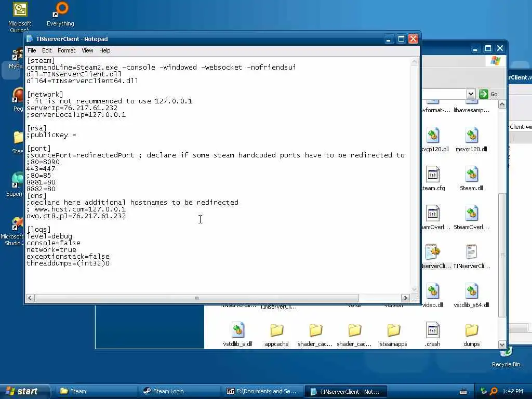Viewport: 532px width, 399px height.
Task: Click the owo.ct8.pl=76.217.61.232 line
Action: 76,216
